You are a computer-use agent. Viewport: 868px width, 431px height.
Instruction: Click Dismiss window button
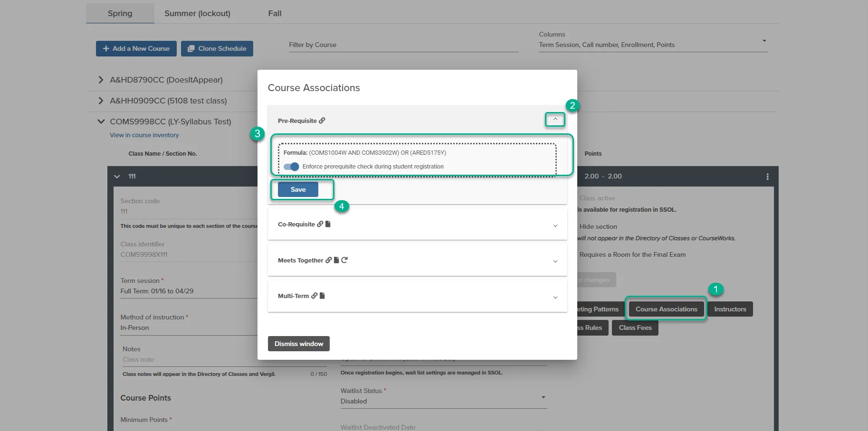click(x=299, y=344)
